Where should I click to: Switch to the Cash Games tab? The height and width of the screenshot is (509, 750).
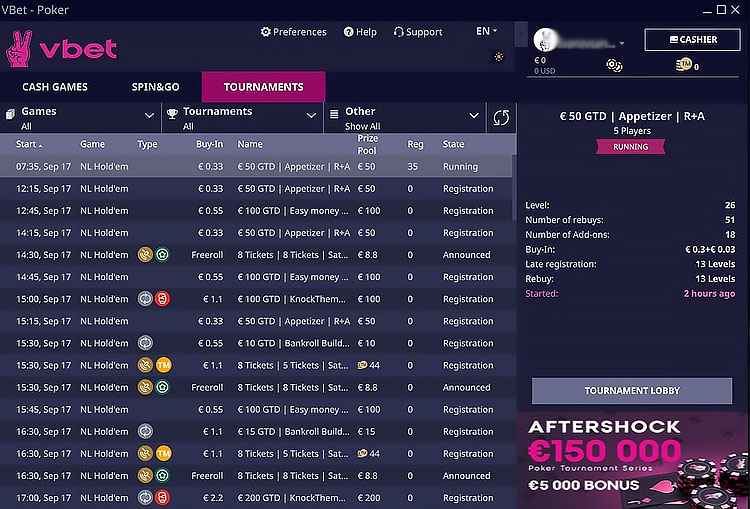[x=56, y=87]
